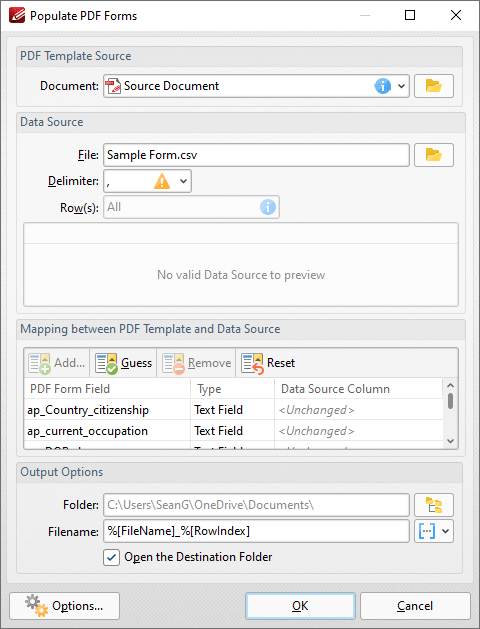Close the Populate PDF Forms dialog
This screenshot has height=629, width=480.
point(456,15)
